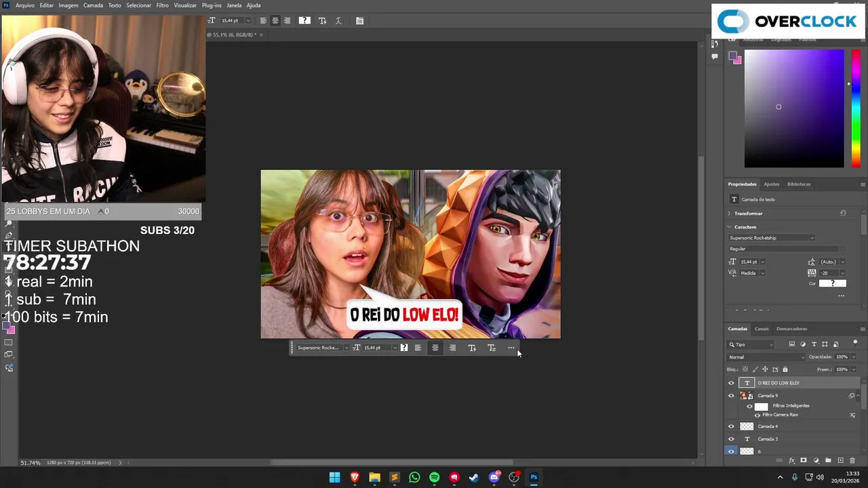Screen dimensions: 868x488
Task: Click text color swatch in options bar
Action: click(x=304, y=20)
